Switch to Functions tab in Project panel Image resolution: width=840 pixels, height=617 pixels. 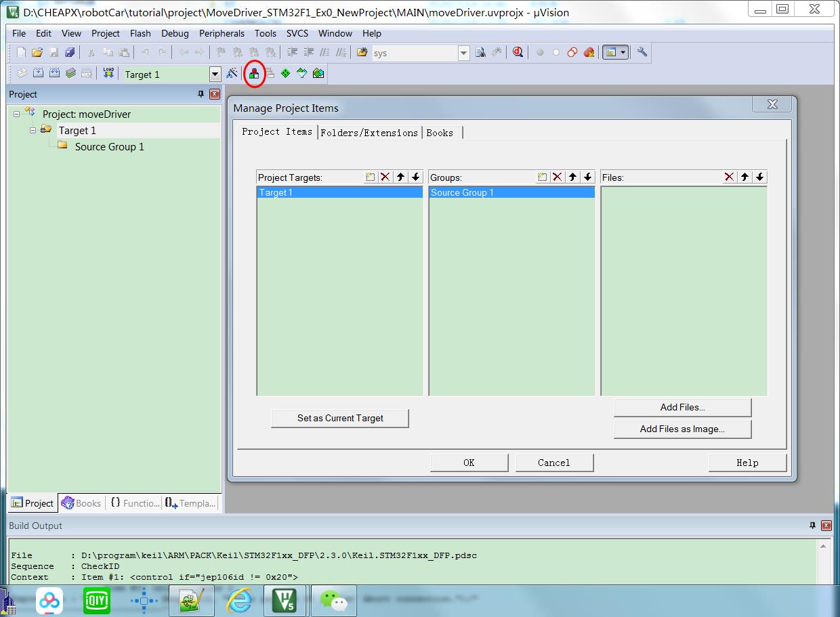point(135,503)
